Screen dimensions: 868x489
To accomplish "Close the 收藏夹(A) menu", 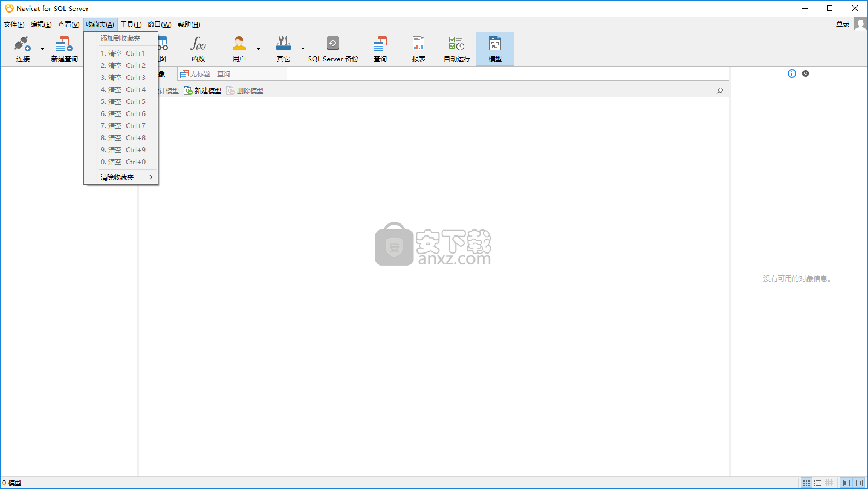I will pos(100,25).
